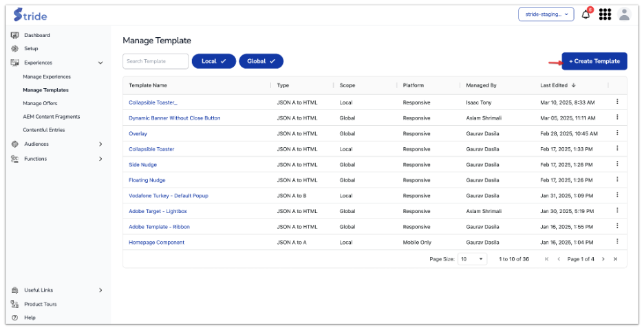Open row menu for Dynamic Banner Without Close Button

pos(617,117)
